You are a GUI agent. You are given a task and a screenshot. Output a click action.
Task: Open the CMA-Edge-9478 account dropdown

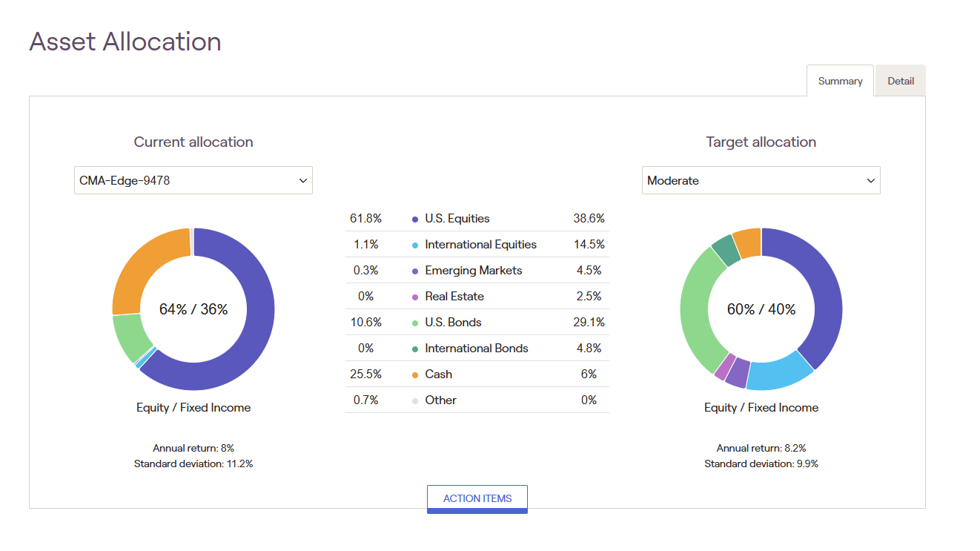tap(193, 180)
